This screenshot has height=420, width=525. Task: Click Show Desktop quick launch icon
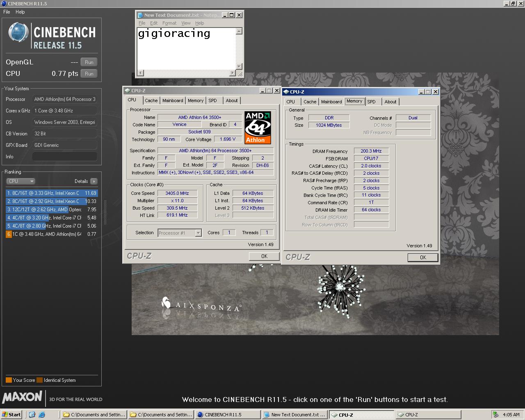[32, 415]
